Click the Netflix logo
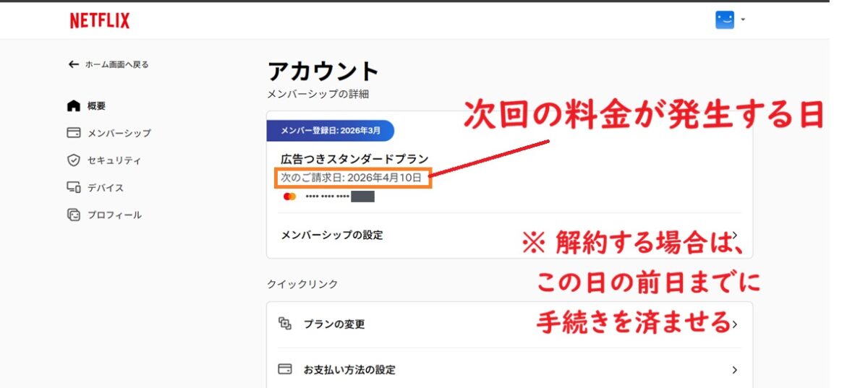The width and height of the screenshot is (868, 388). pyautogui.click(x=100, y=21)
